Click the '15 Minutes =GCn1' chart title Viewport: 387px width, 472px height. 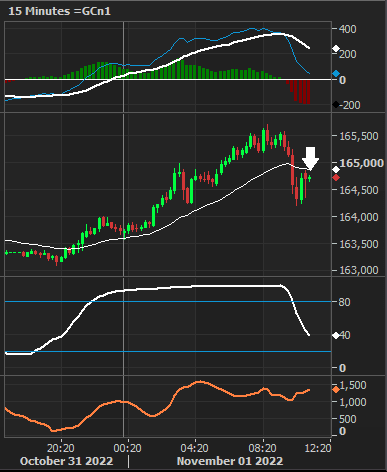coord(59,11)
